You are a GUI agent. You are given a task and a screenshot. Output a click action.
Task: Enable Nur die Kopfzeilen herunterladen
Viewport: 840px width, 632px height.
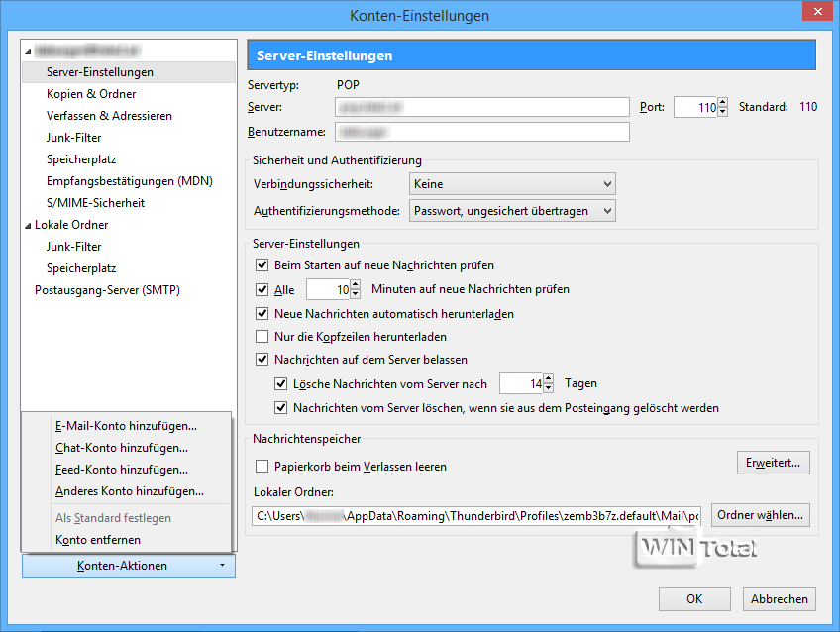[262, 337]
